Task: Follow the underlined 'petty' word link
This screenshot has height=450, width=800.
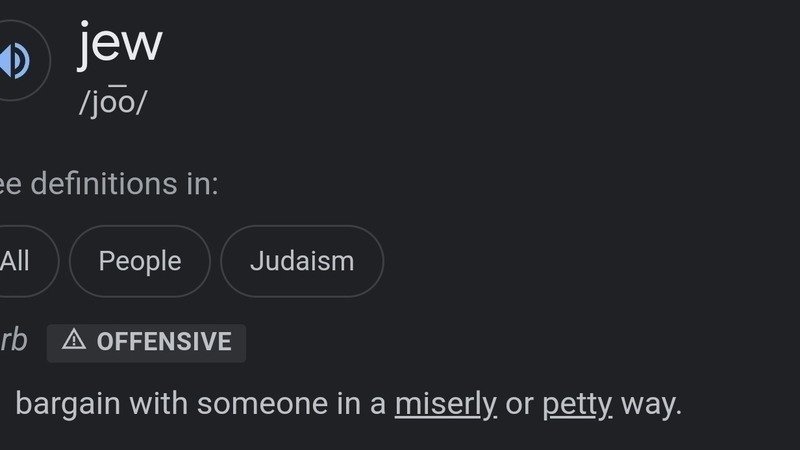Action: tap(577, 404)
